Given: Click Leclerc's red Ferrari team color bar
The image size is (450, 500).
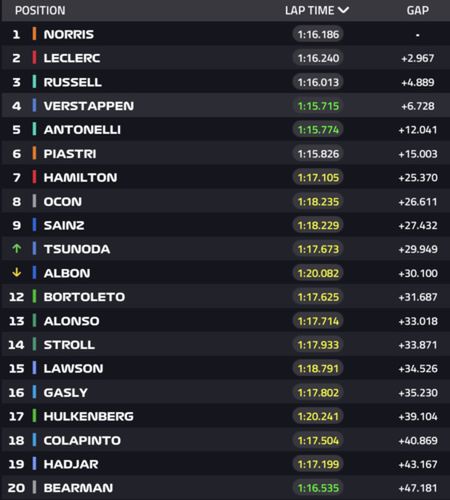Looking at the screenshot, I should tap(34, 58).
